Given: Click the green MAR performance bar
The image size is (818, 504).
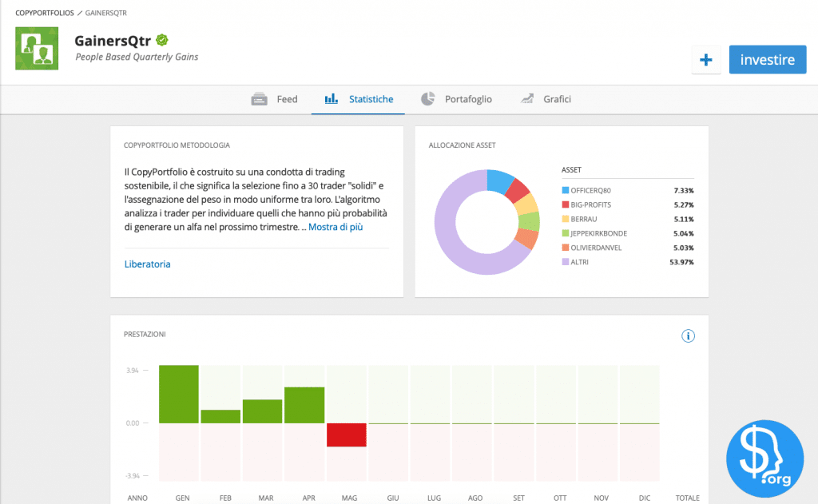Looking at the screenshot, I should (x=262, y=411).
